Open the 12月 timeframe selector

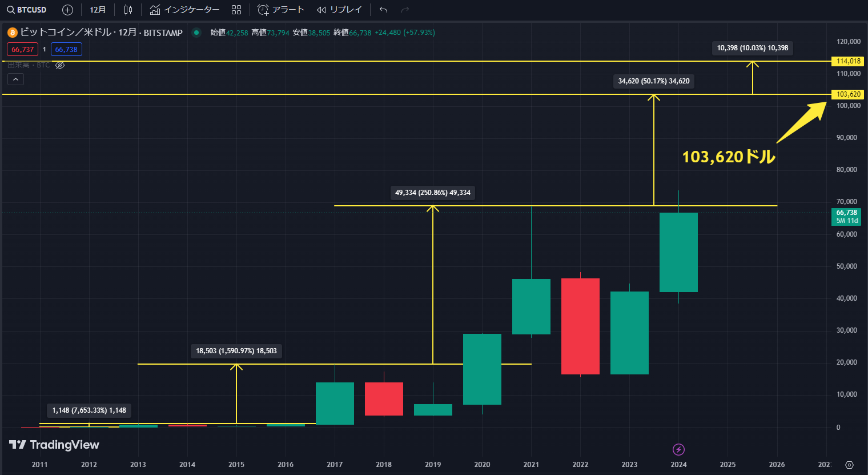(98, 10)
